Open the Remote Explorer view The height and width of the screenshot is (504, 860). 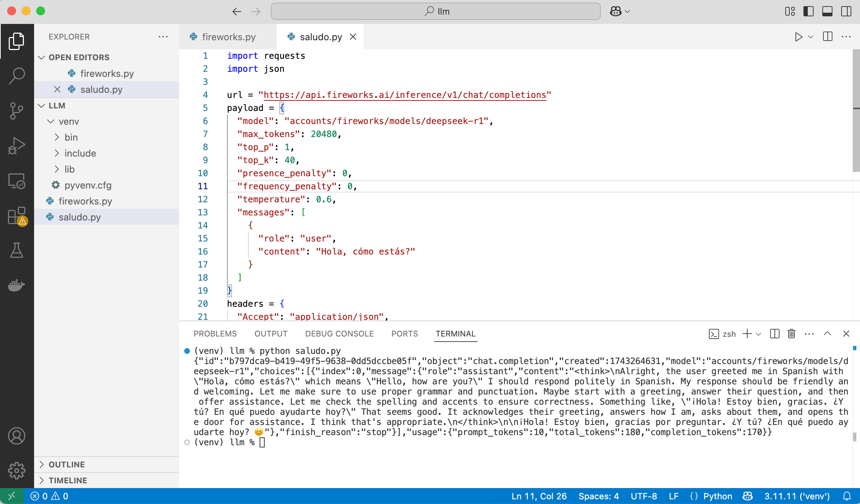[17, 181]
